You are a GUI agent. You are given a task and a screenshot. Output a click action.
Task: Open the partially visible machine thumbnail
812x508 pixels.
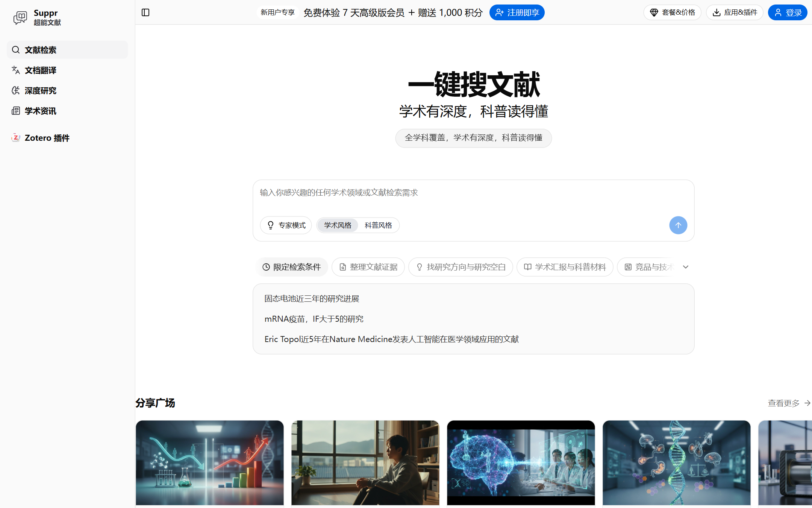[x=785, y=463]
